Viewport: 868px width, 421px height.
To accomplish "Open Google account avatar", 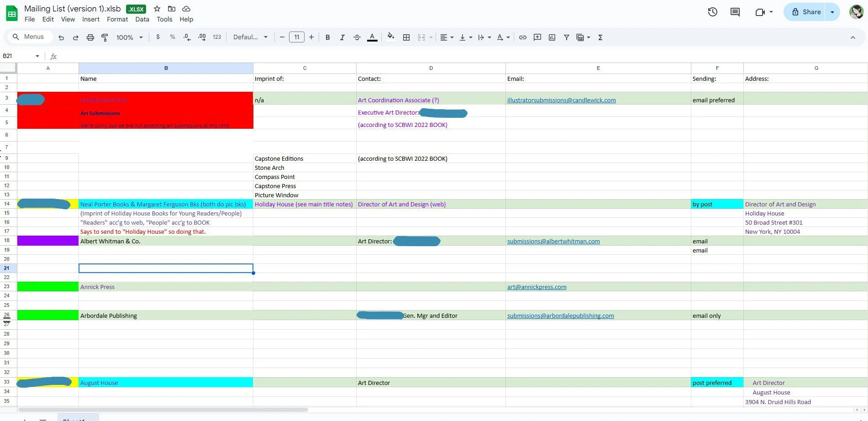I will click(856, 12).
